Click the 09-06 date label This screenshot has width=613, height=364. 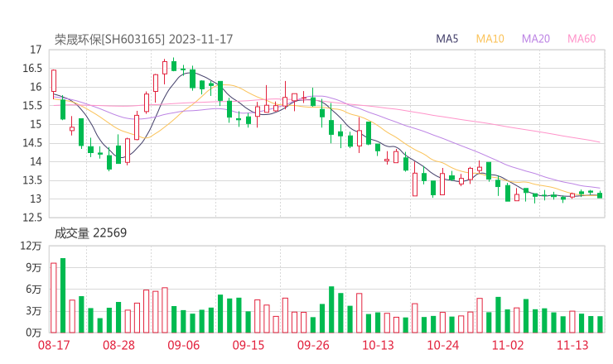(x=183, y=345)
